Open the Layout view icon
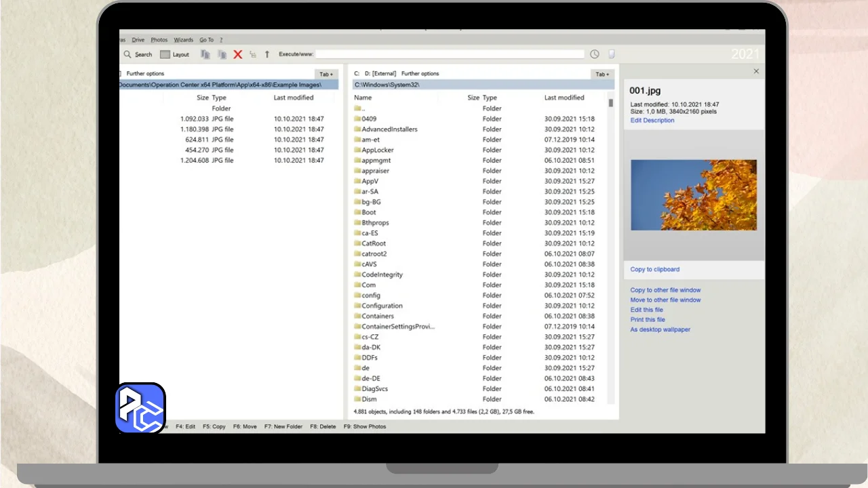The image size is (868, 488). click(x=165, y=54)
